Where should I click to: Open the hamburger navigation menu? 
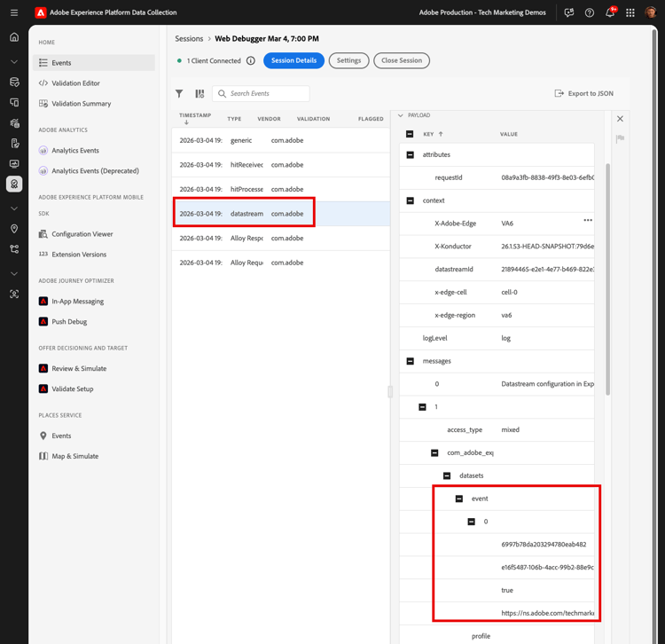[x=14, y=12]
